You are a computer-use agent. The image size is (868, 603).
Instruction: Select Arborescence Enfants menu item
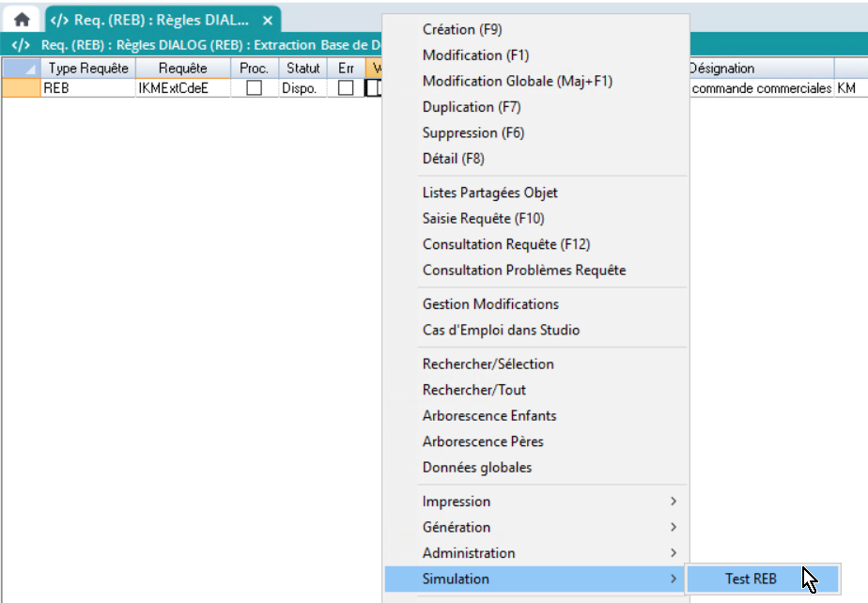[488, 416]
